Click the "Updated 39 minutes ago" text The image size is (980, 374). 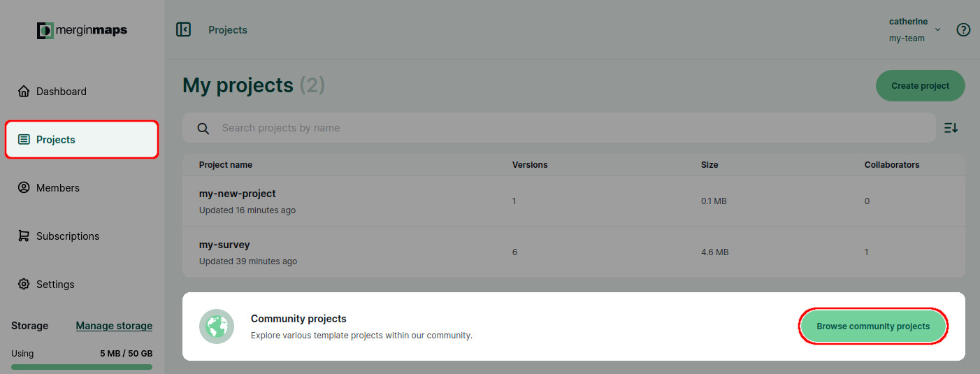pos(248,261)
